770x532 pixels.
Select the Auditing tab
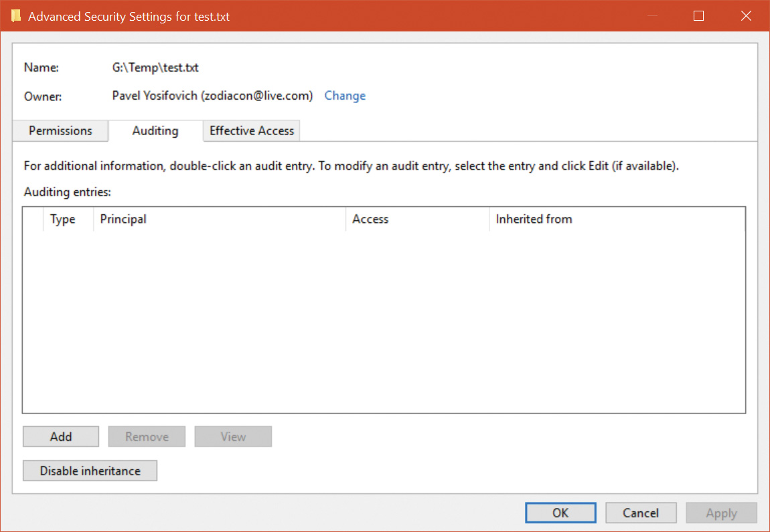pos(155,130)
